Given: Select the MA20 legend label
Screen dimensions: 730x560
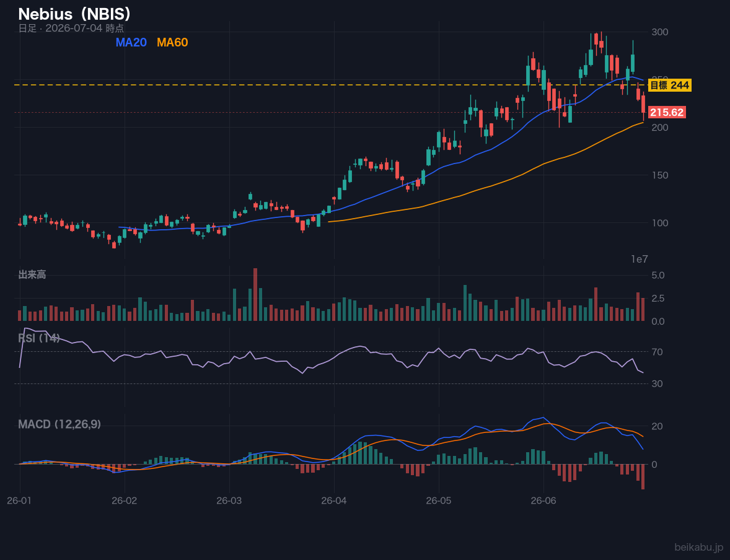Looking at the screenshot, I should (x=131, y=42).
